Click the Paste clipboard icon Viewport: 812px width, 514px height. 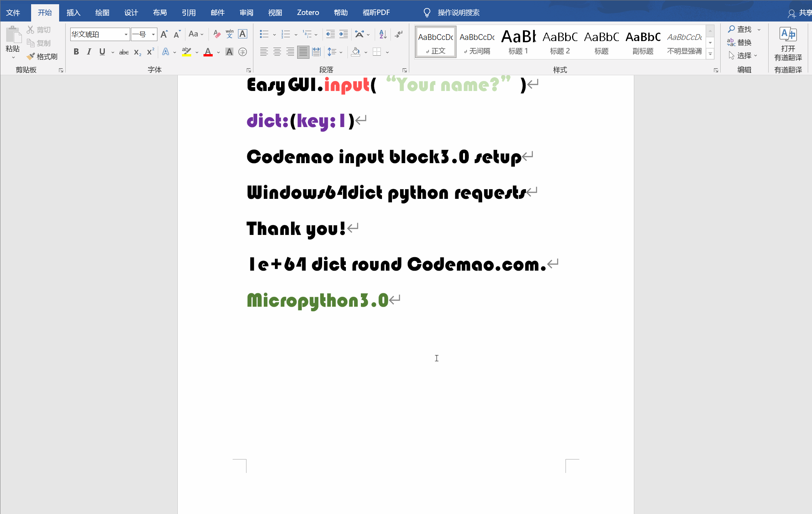pos(13,35)
